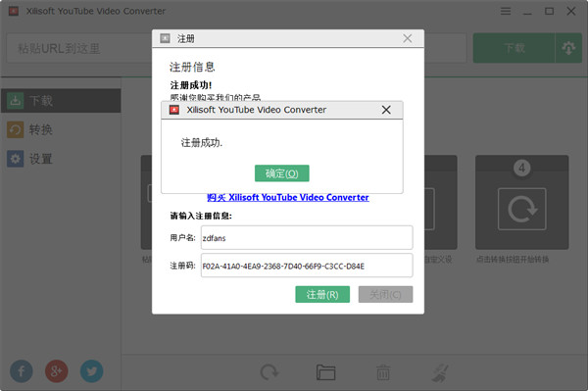Confirm with the 确定(O) button
This screenshot has height=391, width=588.
pos(281,173)
